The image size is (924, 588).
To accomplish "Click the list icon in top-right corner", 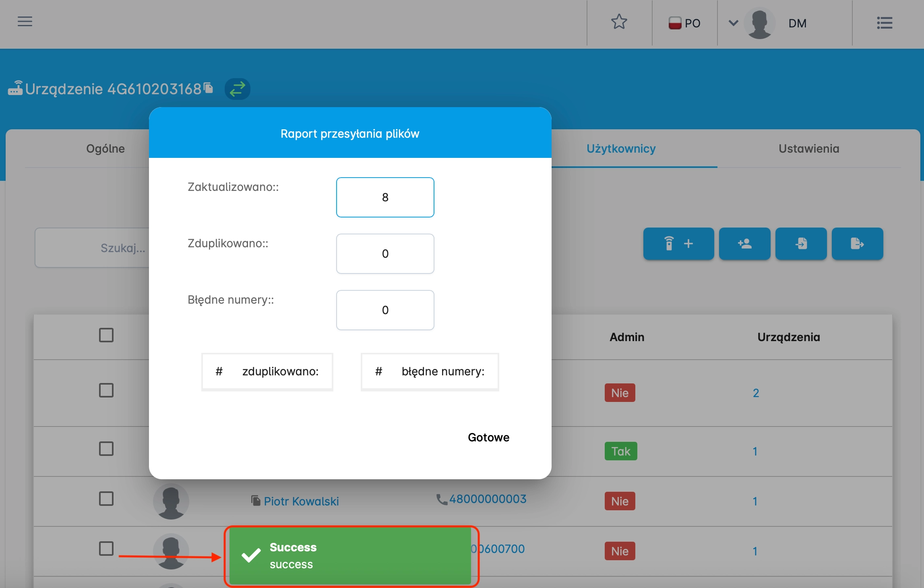I will (x=885, y=23).
